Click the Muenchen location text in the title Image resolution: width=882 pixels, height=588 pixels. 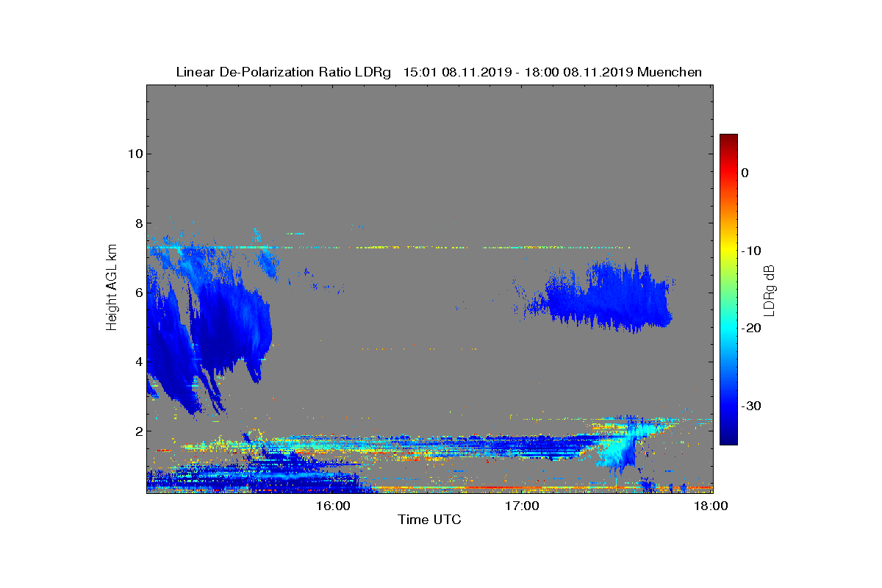click(x=670, y=72)
